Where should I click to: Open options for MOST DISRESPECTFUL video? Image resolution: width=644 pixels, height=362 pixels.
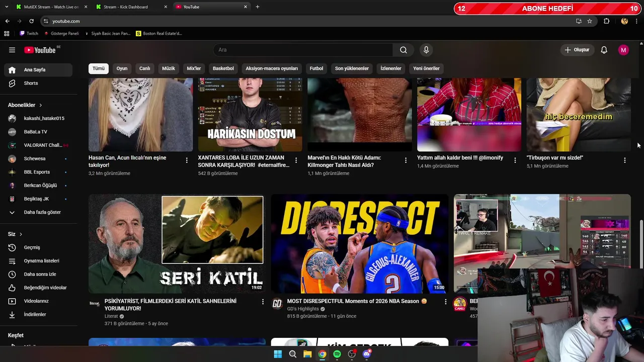pos(445,302)
